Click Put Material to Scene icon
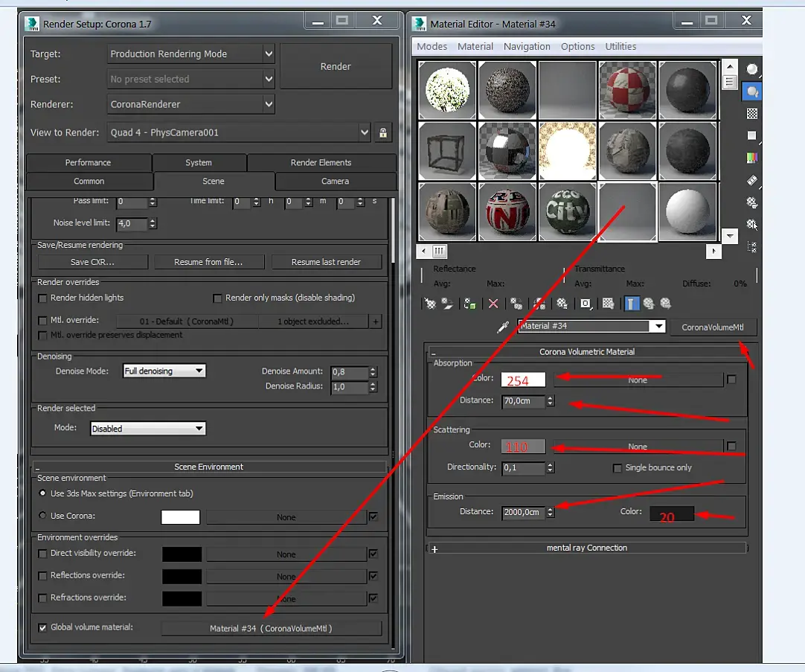 pyautogui.click(x=448, y=304)
